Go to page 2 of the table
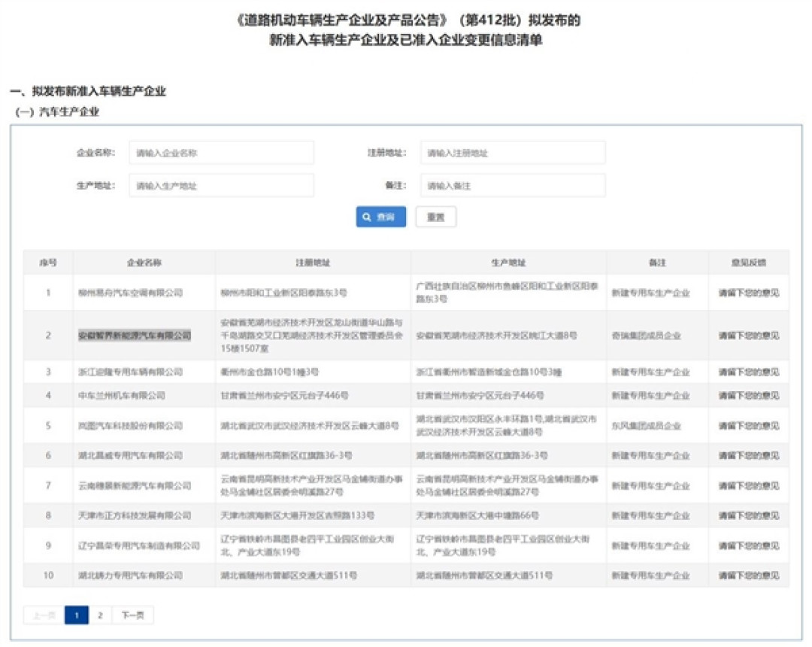812x647 pixels. (x=100, y=615)
